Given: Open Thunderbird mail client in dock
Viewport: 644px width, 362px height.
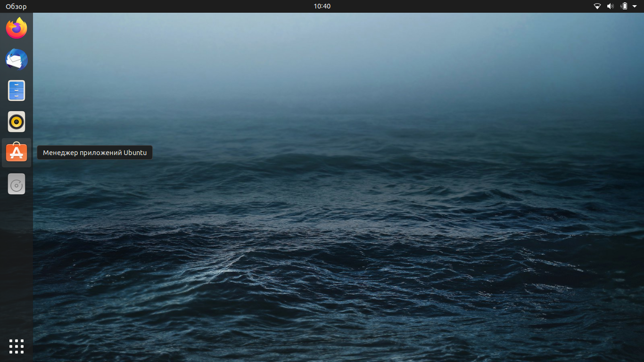Looking at the screenshot, I should point(17,59).
